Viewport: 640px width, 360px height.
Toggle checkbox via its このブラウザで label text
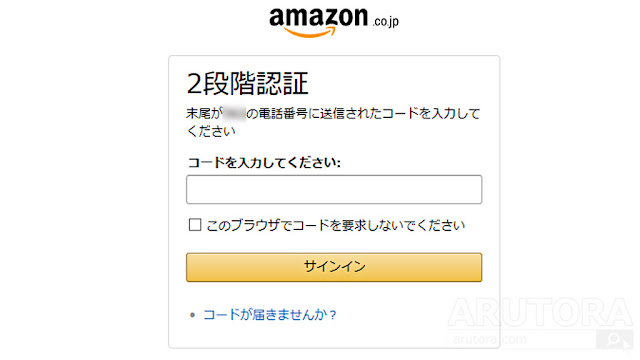click(x=336, y=225)
